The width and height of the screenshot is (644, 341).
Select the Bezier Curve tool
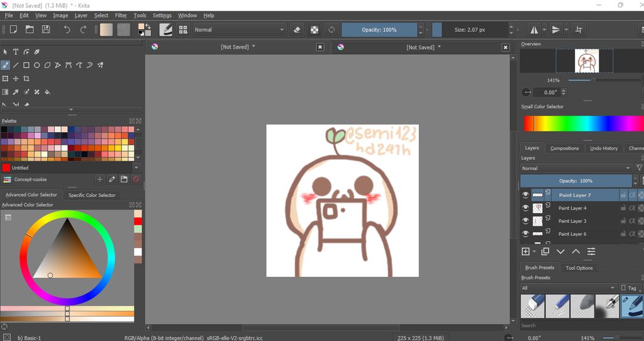(69, 65)
